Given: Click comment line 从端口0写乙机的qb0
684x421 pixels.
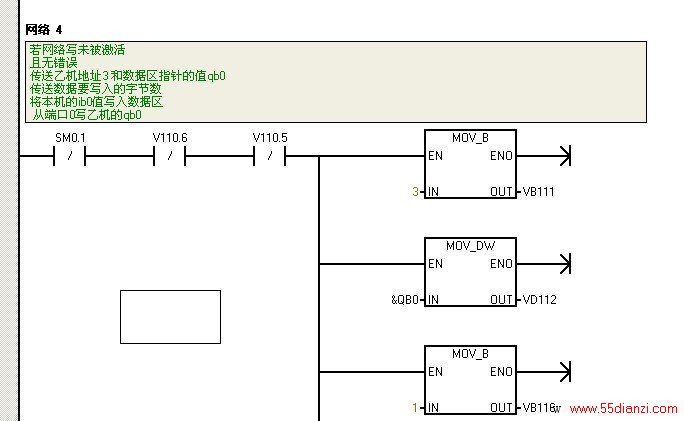Looking at the screenshot, I should tap(87, 115).
